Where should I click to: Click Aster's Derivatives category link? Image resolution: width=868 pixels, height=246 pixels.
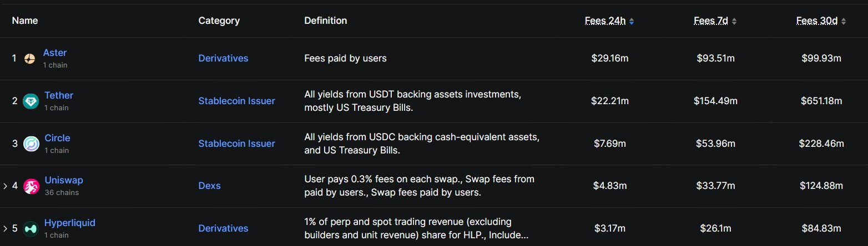tap(223, 58)
